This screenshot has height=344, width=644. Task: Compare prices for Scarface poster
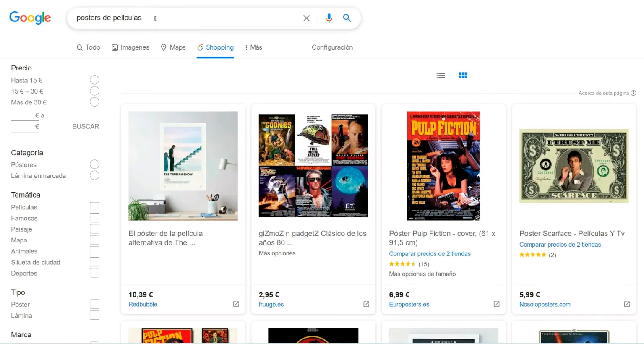560,245
